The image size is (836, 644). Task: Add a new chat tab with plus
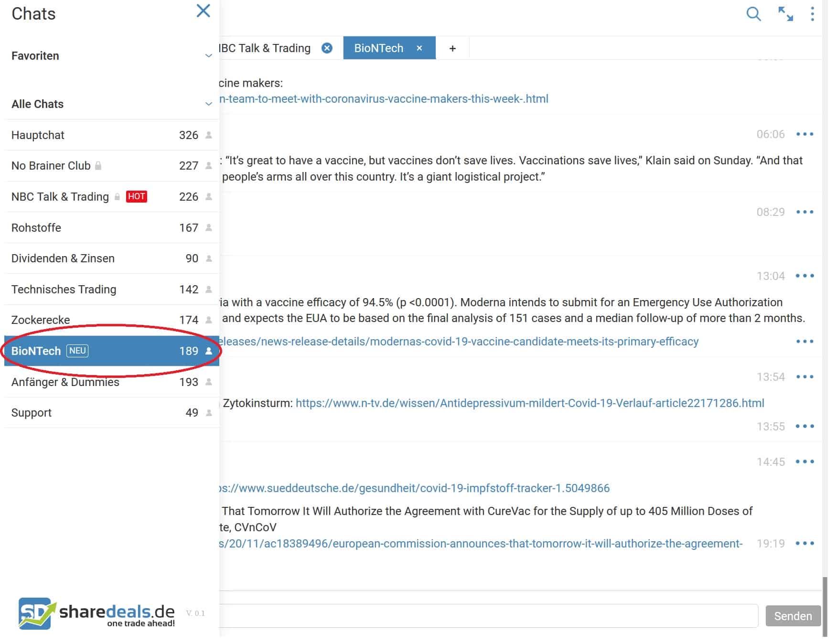coord(452,48)
